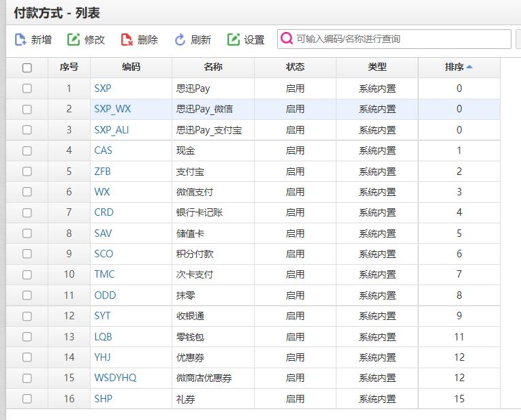
Task: Click the WSDYHQ code link
Action: [x=115, y=378]
